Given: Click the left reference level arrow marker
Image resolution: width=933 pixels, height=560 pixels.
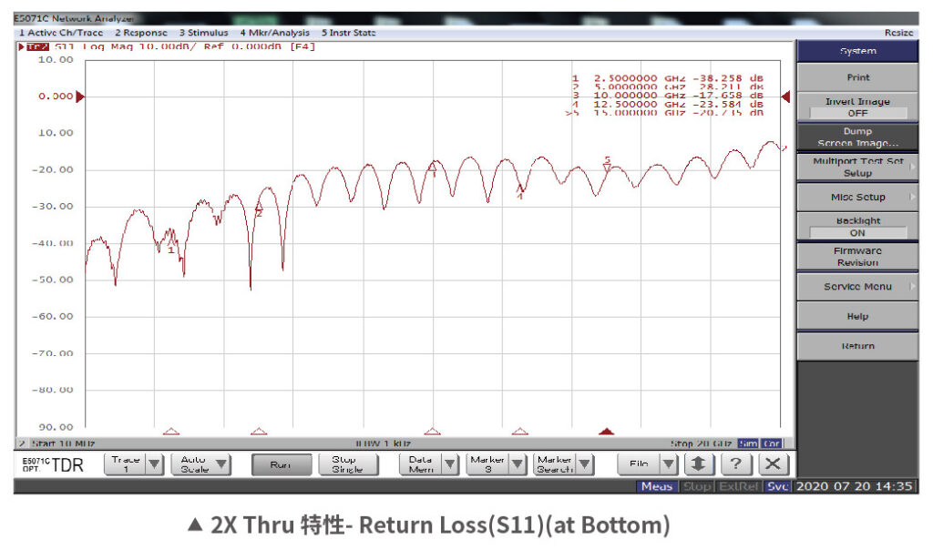Looking at the screenshot, I should click(x=79, y=97).
